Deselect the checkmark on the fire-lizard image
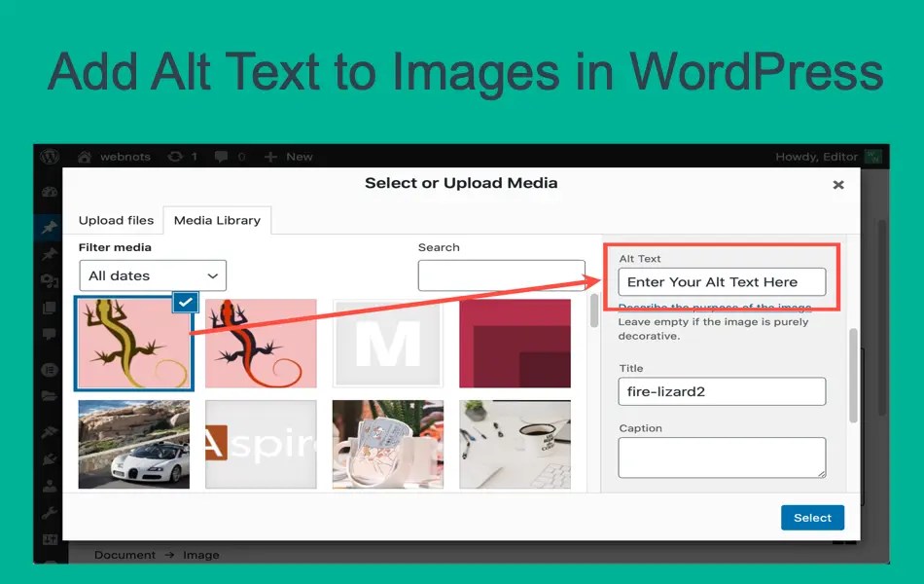 tap(184, 302)
